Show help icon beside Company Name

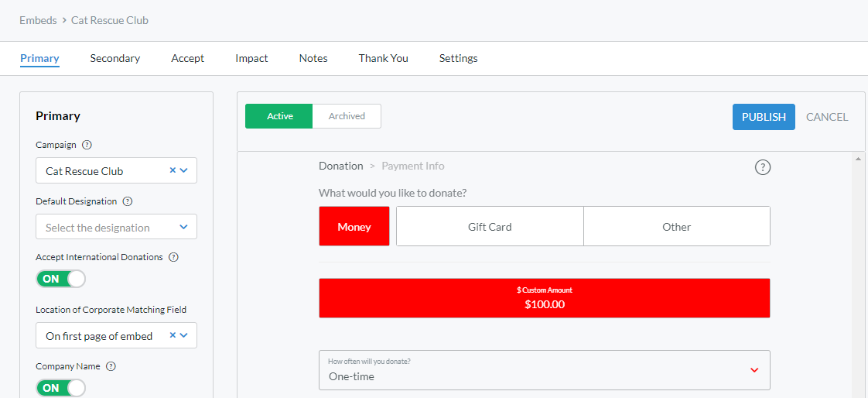coord(111,366)
